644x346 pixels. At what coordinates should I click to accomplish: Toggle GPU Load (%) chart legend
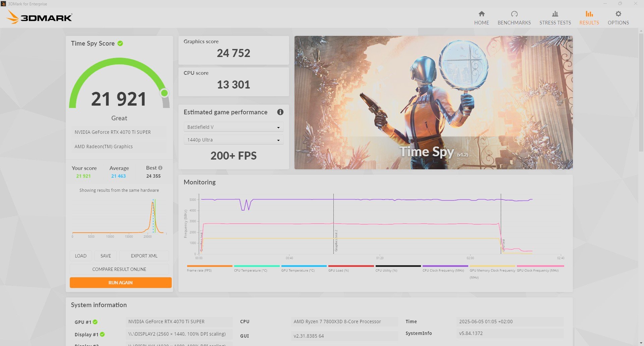point(351,268)
